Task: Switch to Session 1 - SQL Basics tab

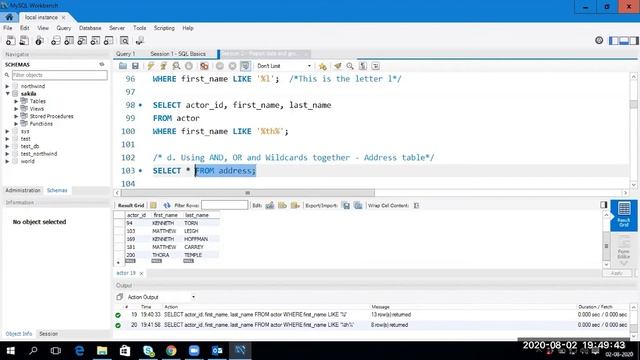Action: click(x=178, y=54)
